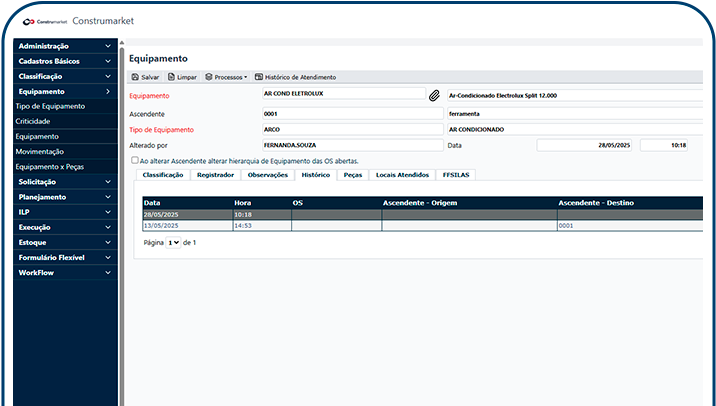Viewport: 716px width, 406px height.
Task: Open the page number dropdown
Action: [x=173, y=243]
